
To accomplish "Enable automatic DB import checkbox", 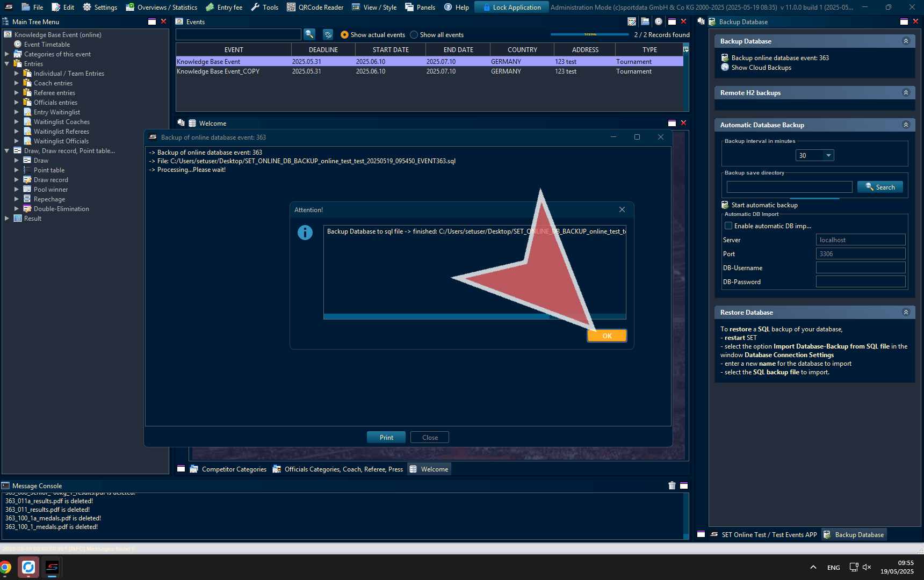I will [x=728, y=226].
